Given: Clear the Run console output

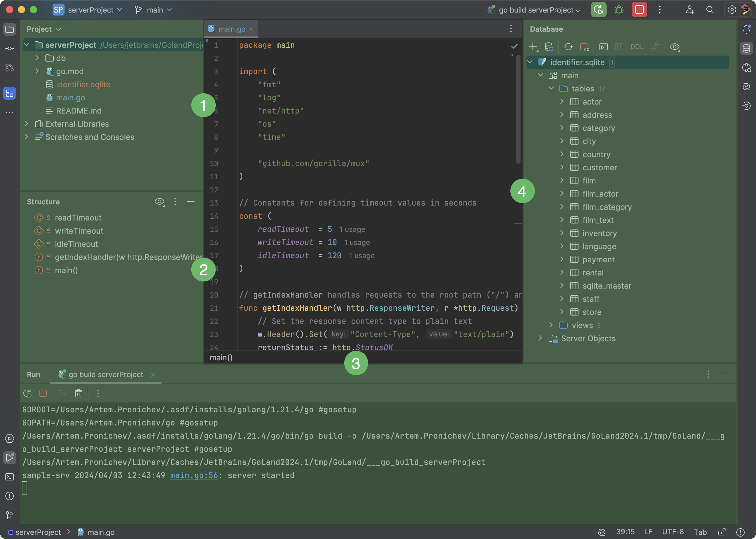Looking at the screenshot, I should [78, 393].
